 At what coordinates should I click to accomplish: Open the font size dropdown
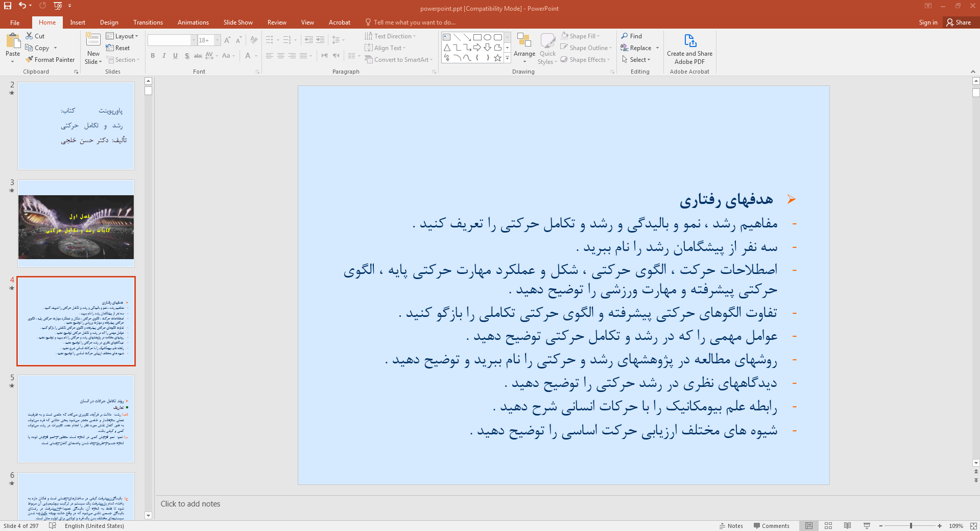click(218, 40)
